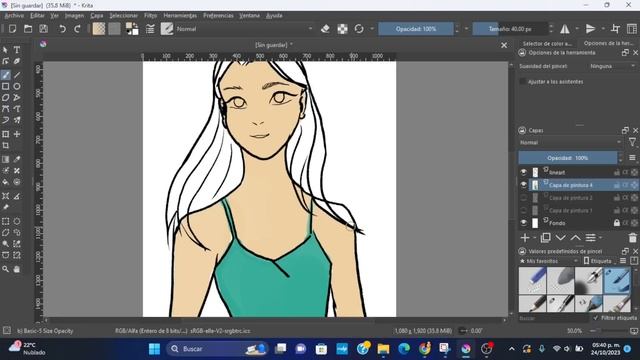Reload the original brush preset

click(359, 29)
